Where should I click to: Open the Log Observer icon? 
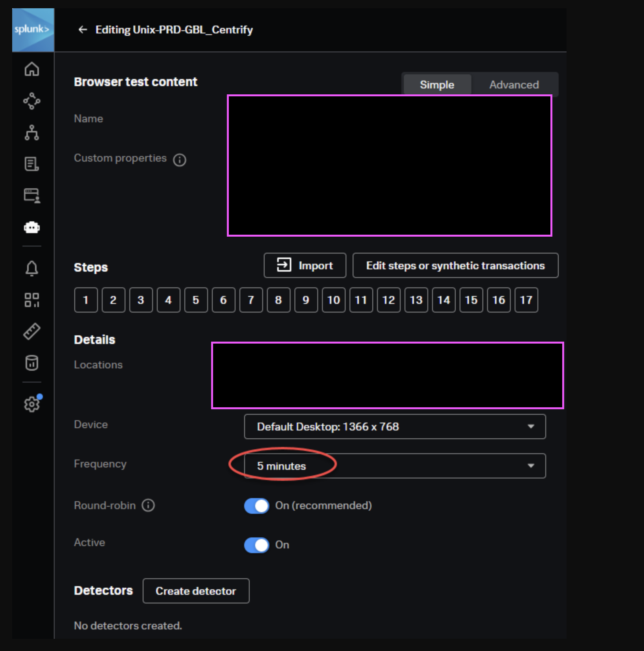pyautogui.click(x=32, y=164)
